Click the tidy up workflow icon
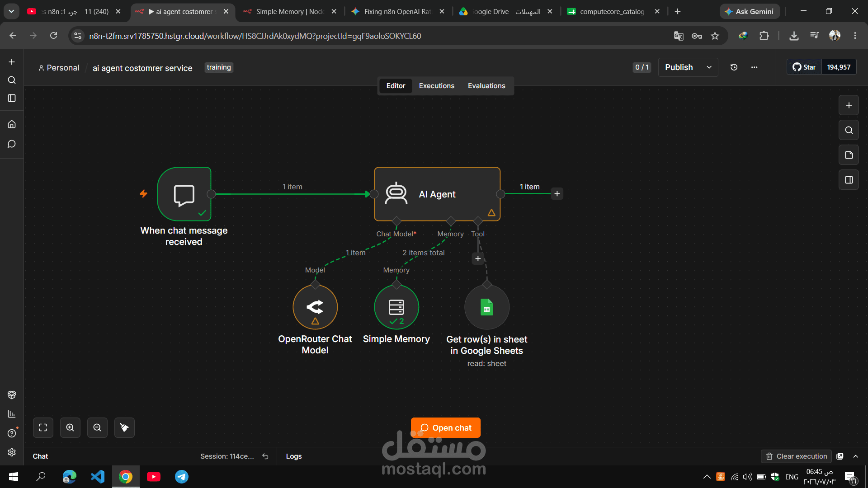This screenshot has width=868, height=488. click(124, 427)
